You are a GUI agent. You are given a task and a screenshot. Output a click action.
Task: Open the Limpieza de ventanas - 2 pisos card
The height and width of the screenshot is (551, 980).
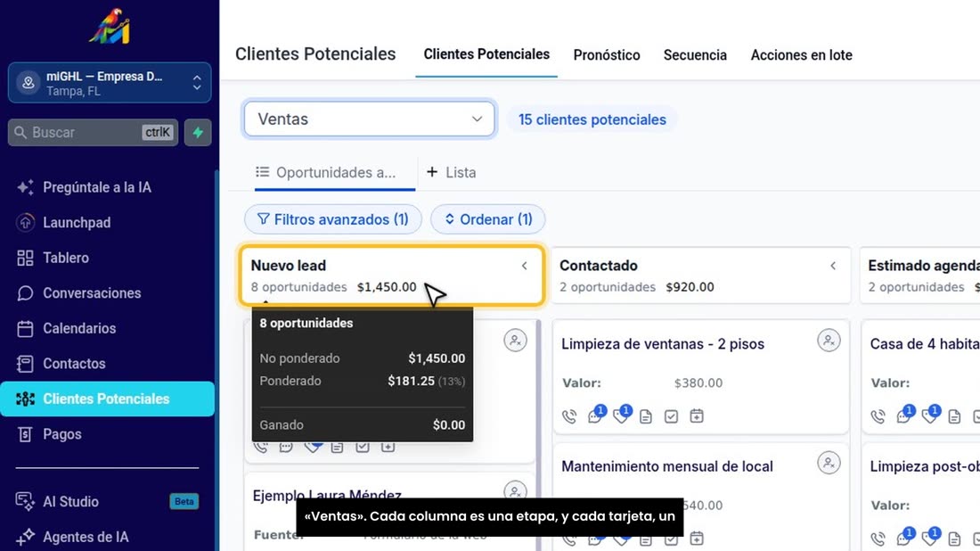click(663, 344)
